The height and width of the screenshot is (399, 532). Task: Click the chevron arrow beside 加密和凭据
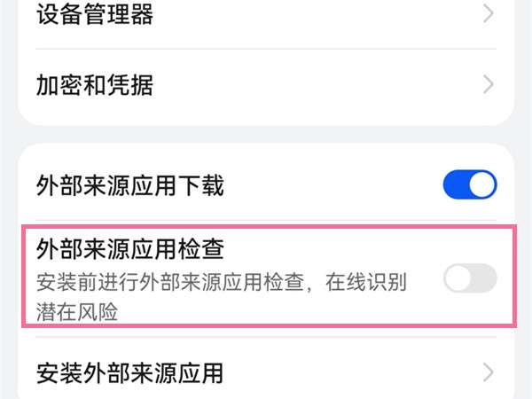point(488,85)
